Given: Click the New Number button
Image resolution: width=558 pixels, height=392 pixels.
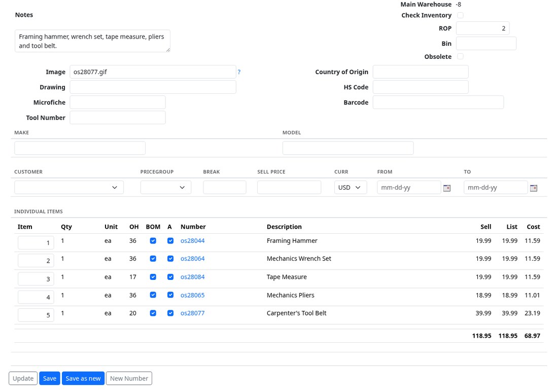Looking at the screenshot, I should tap(129, 378).
